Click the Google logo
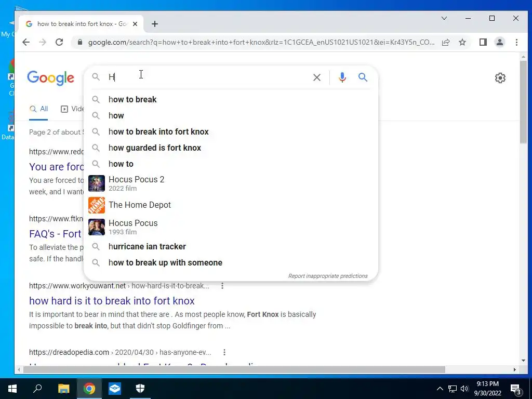 pos(50,78)
